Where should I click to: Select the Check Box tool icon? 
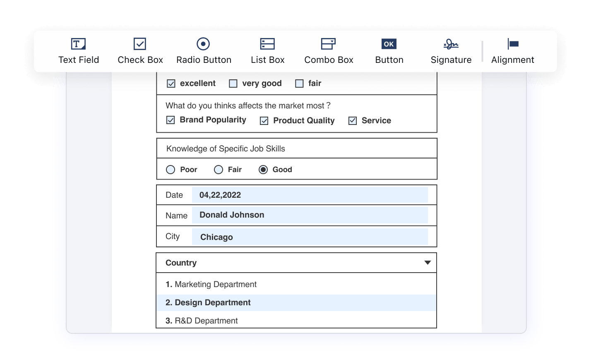point(140,44)
